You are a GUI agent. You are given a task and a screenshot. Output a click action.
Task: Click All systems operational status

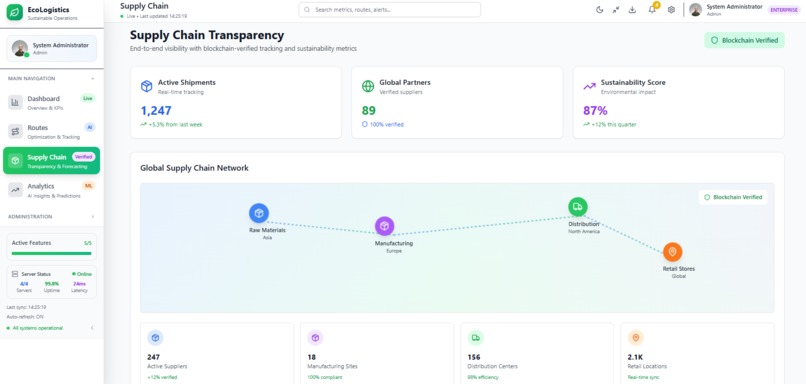coord(35,328)
